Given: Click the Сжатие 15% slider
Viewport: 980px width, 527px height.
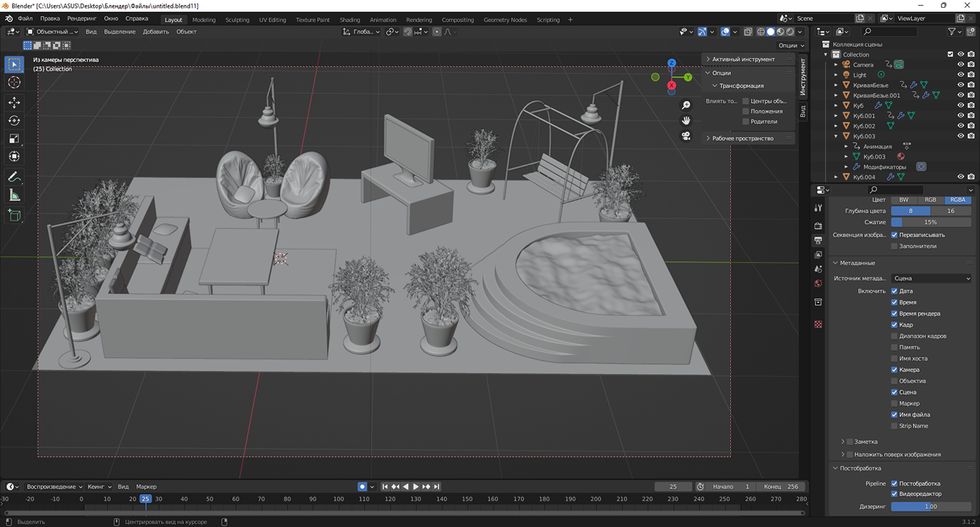Looking at the screenshot, I should [930, 222].
